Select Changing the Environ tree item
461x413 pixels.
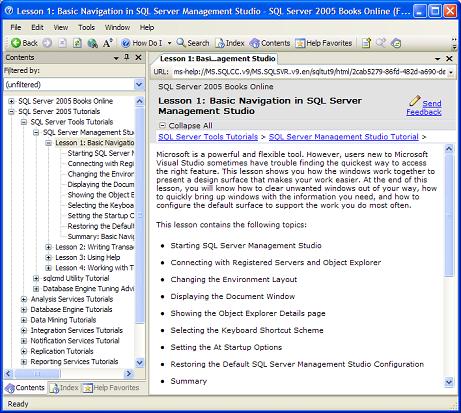coord(101,174)
